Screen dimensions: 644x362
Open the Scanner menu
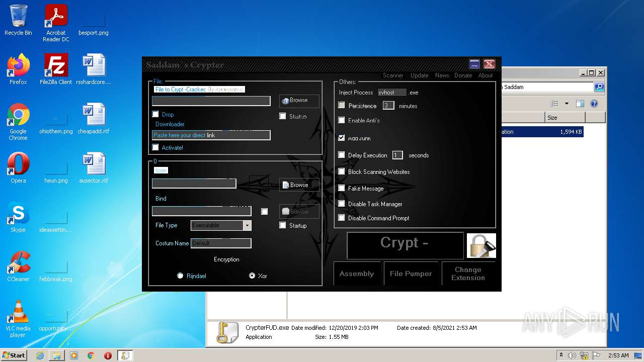tap(393, 75)
